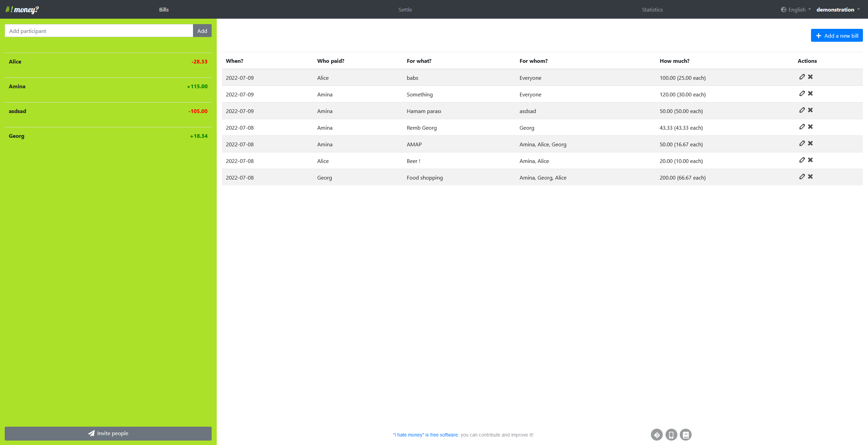Image resolution: width=868 pixels, height=445 pixels.
Task: Open the documentation book icon in footer
Action: point(686,434)
